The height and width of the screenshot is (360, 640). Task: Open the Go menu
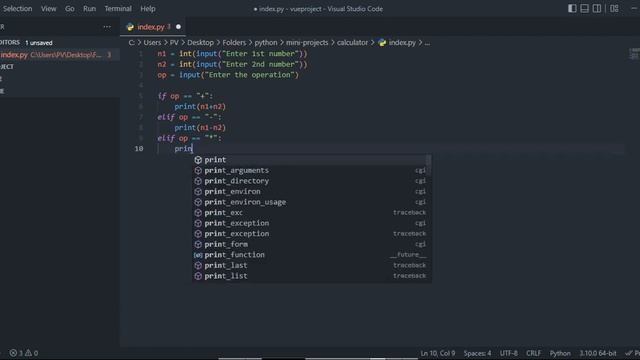[70, 9]
